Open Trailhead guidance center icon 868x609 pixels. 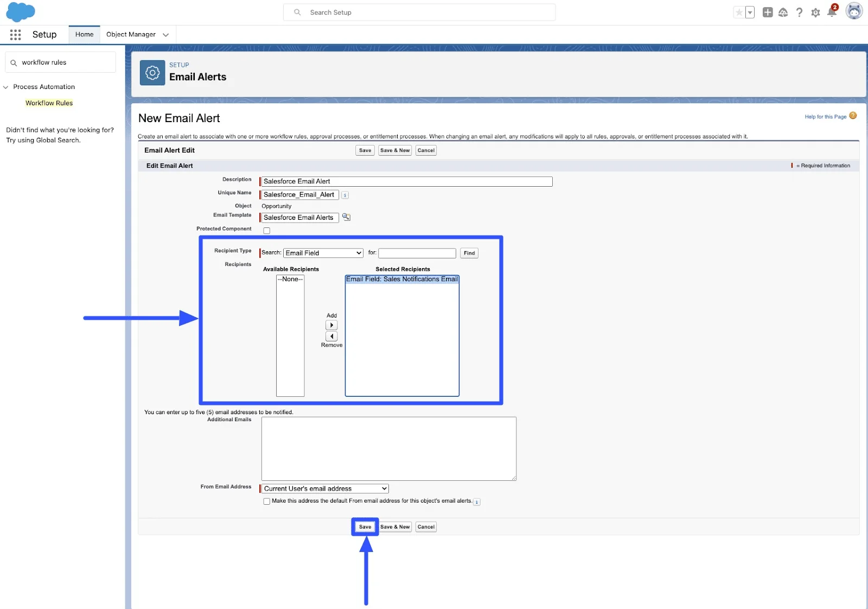[x=783, y=12]
